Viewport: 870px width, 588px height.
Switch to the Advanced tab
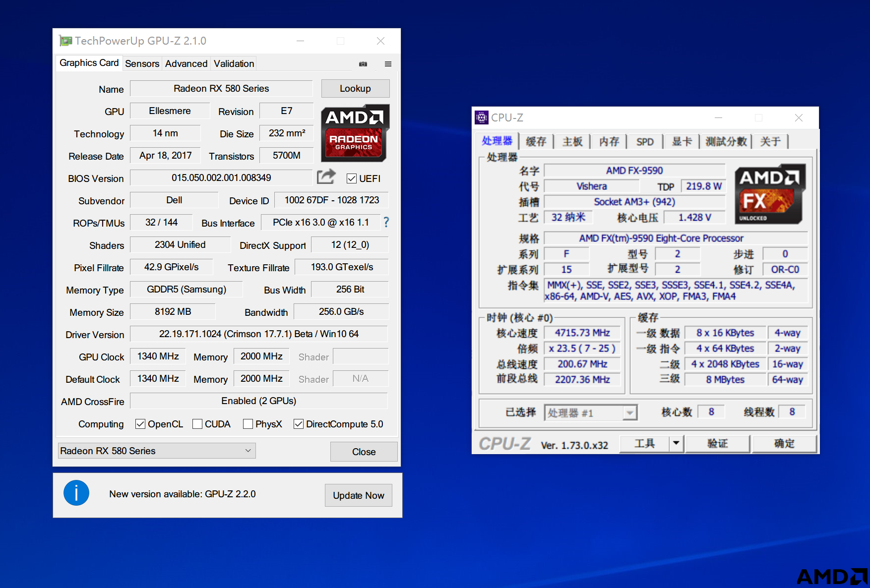[186, 64]
